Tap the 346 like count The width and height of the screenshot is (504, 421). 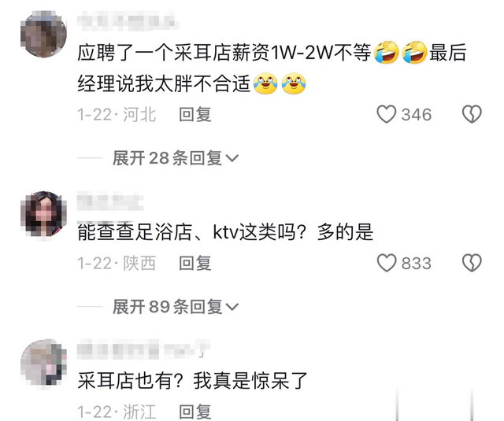click(x=417, y=115)
